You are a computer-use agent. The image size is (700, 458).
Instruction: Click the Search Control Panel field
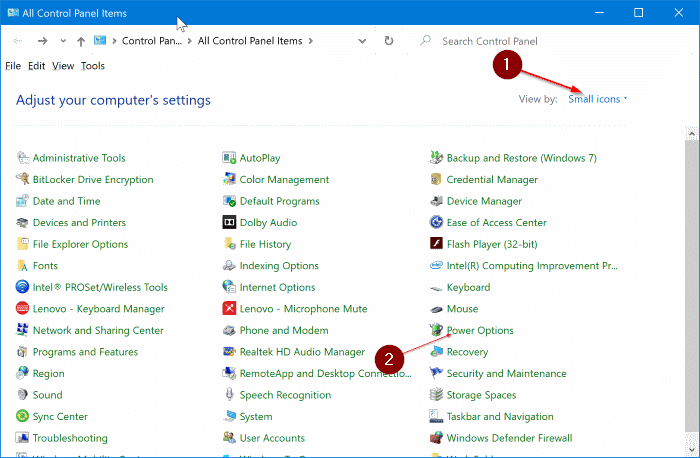click(549, 41)
